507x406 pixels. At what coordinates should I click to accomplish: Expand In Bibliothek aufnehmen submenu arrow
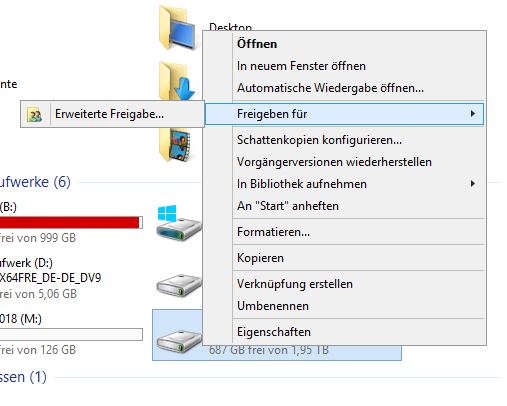click(x=473, y=184)
